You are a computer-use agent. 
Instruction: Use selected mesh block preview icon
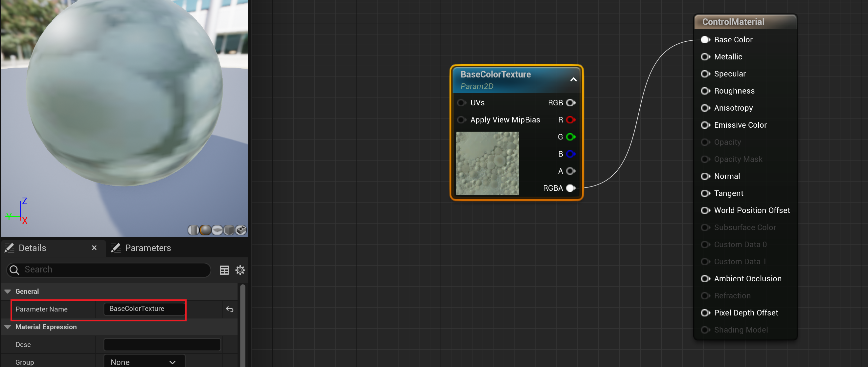coord(241,230)
